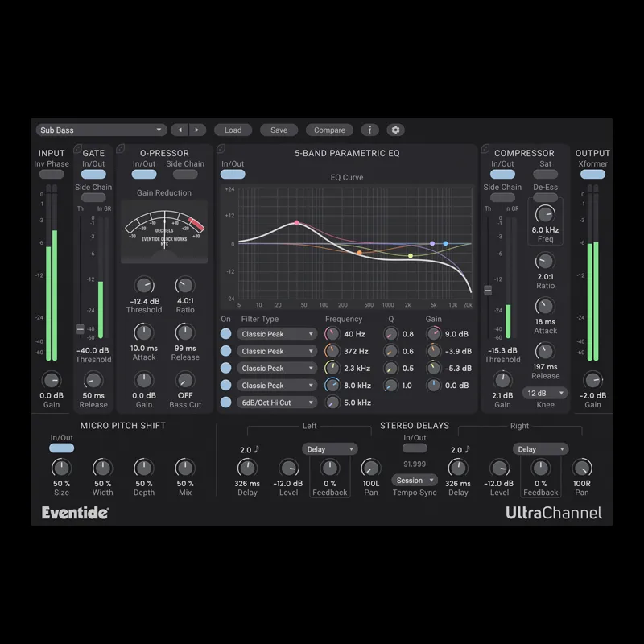Click the orange EQ curve node
Screen dimensions: 644x644
[359, 253]
